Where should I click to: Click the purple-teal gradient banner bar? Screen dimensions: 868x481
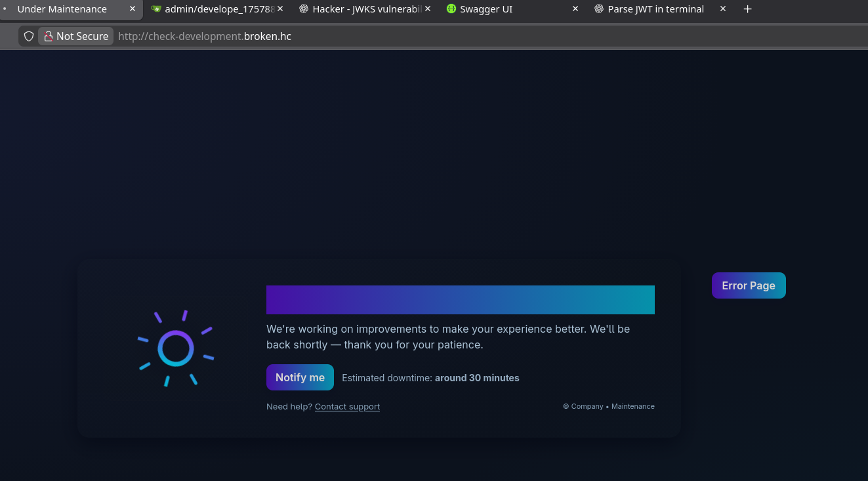[460, 300]
